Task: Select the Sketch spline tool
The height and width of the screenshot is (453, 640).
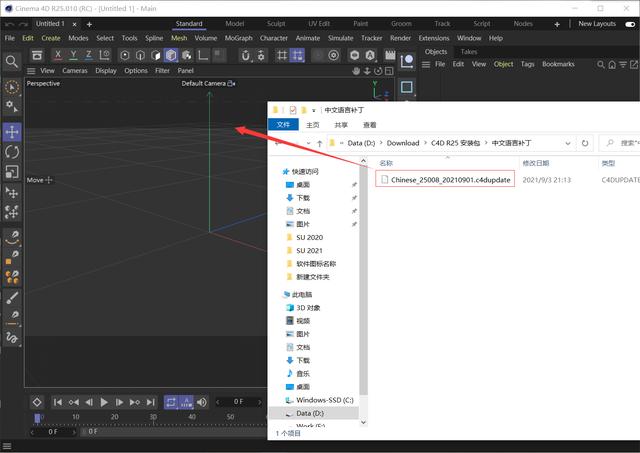Action: (12, 338)
